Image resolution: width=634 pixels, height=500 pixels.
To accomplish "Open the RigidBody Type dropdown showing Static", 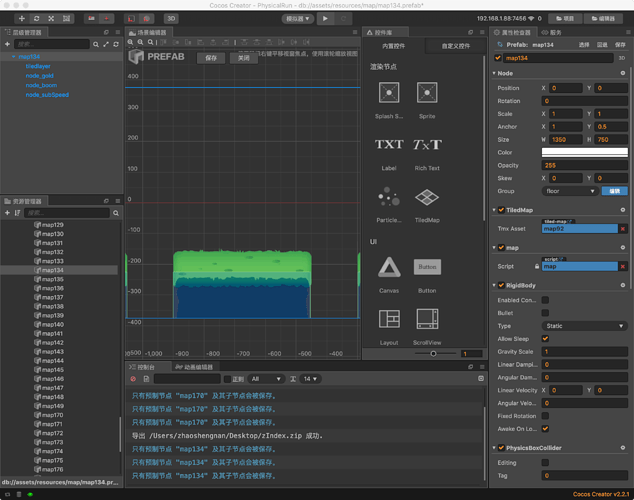I will 584,326.
